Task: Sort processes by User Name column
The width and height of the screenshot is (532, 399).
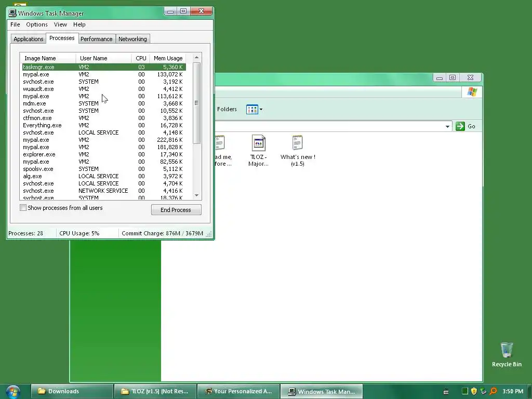Action: [x=103, y=58]
